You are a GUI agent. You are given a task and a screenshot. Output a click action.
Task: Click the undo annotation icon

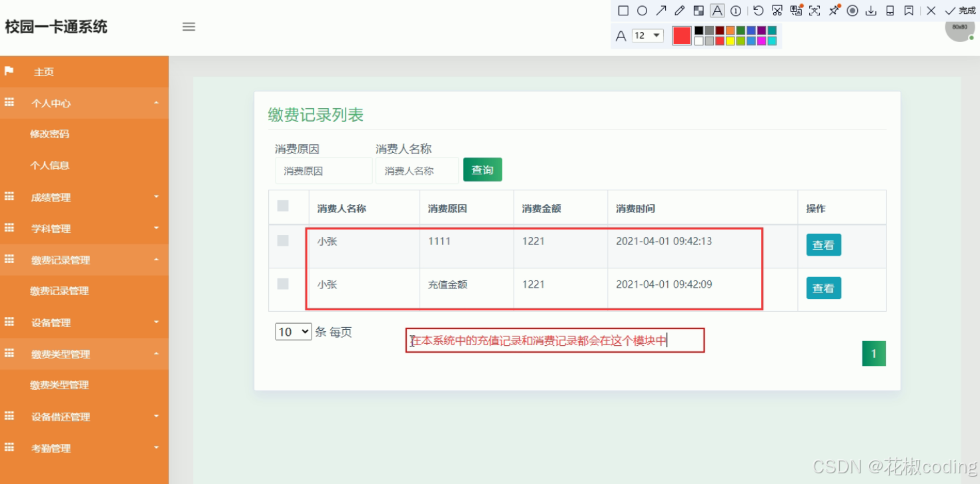757,10
